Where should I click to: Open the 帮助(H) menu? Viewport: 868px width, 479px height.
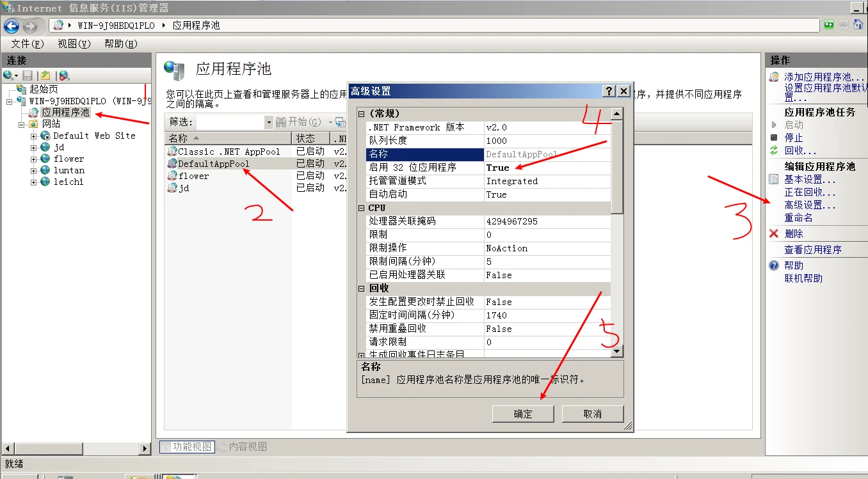[121, 43]
